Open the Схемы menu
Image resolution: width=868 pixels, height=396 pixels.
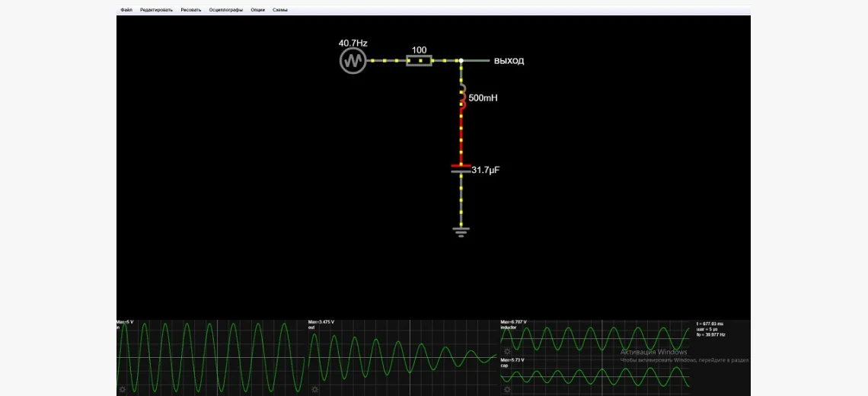pyautogui.click(x=280, y=10)
